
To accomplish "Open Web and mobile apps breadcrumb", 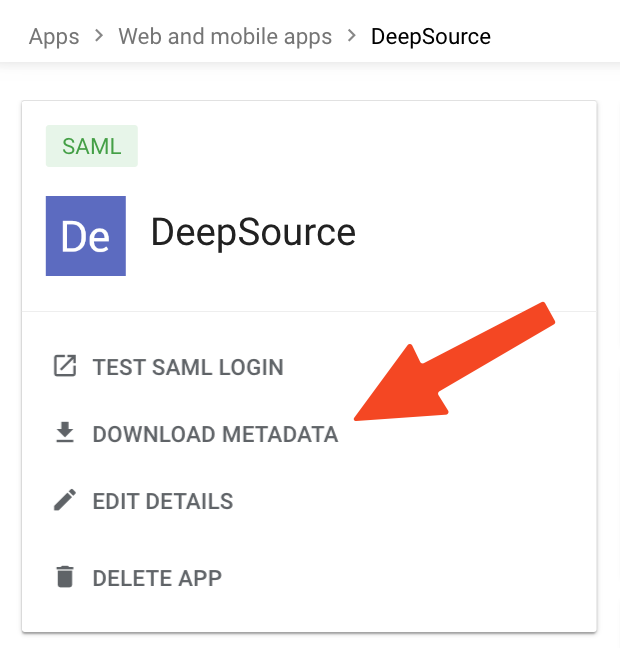I will click(x=225, y=38).
